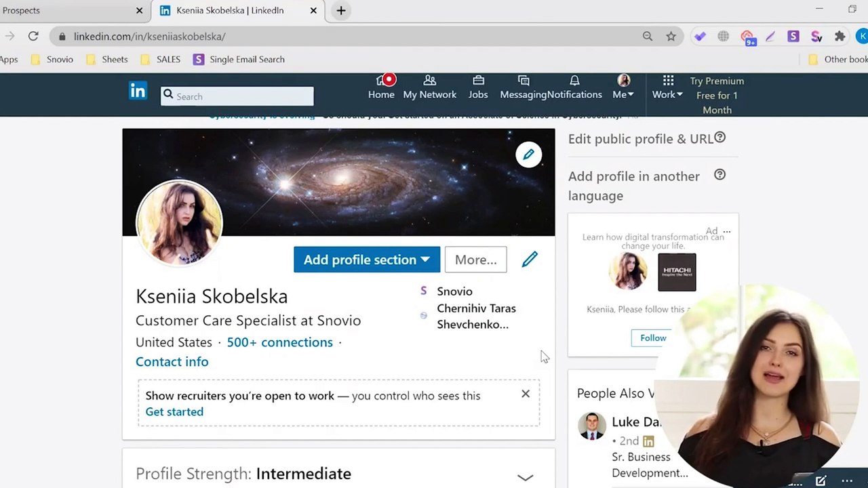Click Try Premium Free for 1 Month
Image resolution: width=868 pixels, height=488 pixels.
tap(717, 96)
